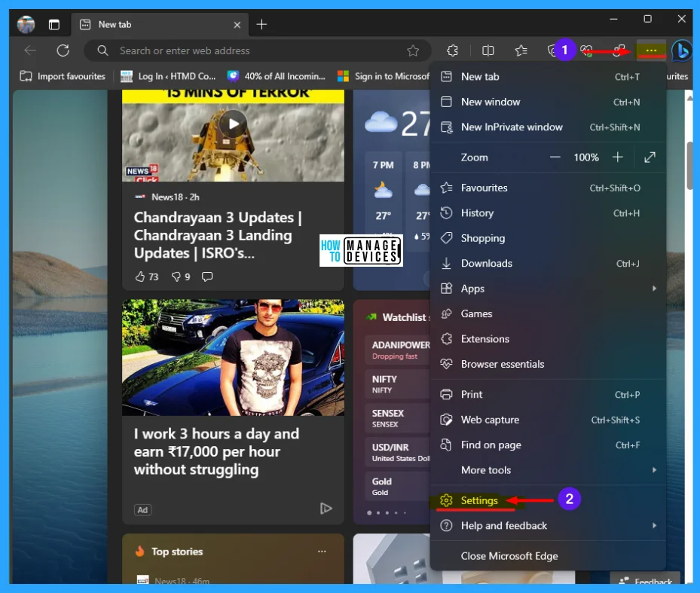Viewport: 700px width, 593px height.
Task: Decrease zoom with minus button
Action: click(555, 157)
